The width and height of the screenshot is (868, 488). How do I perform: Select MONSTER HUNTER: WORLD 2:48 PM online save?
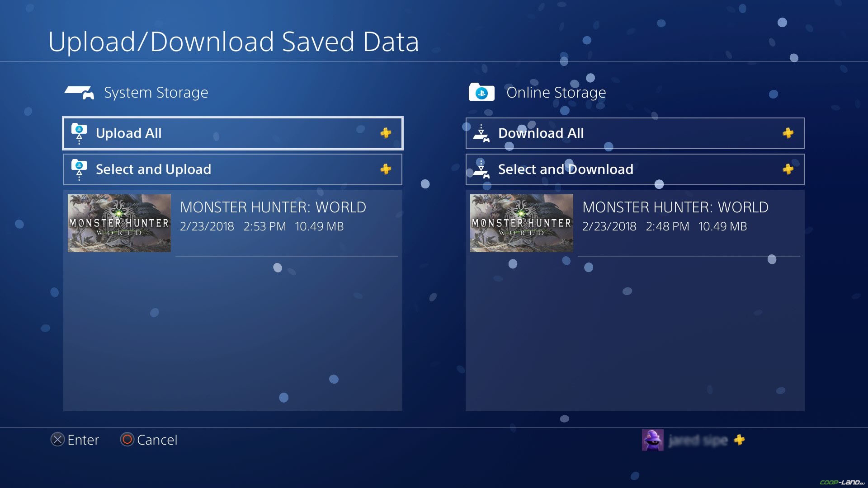coord(635,223)
